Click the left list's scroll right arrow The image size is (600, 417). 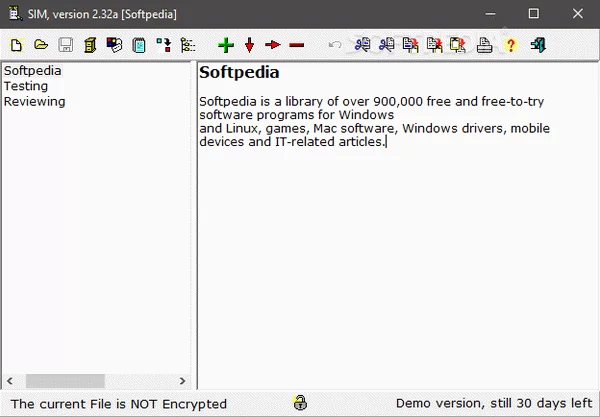pos(184,381)
